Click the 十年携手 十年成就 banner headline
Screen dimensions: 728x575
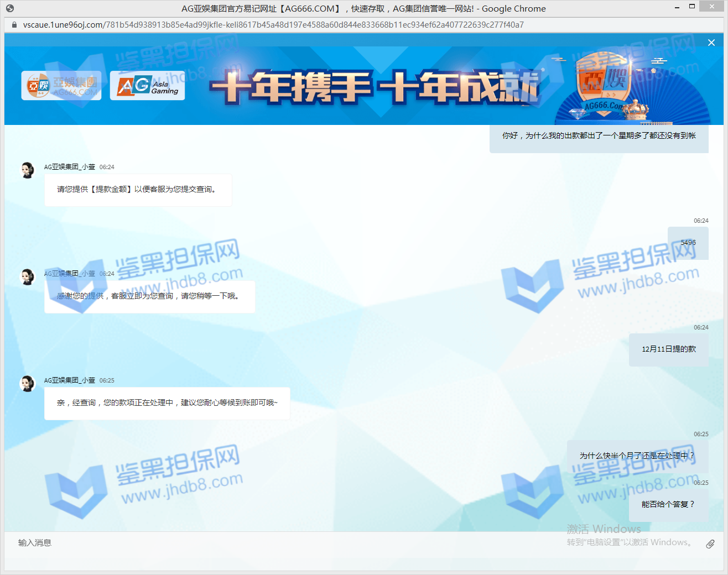point(374,88)
